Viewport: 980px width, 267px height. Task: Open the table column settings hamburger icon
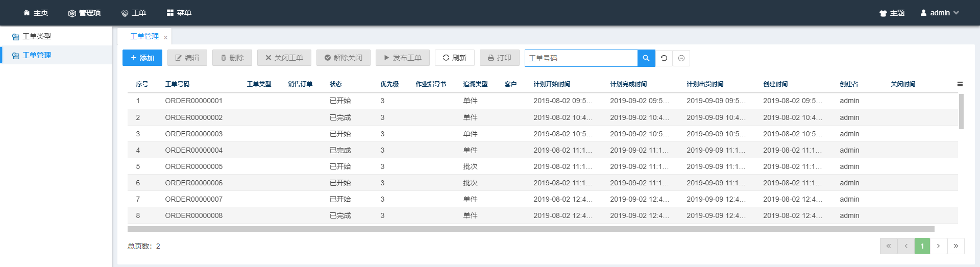(x=960, y=84)
